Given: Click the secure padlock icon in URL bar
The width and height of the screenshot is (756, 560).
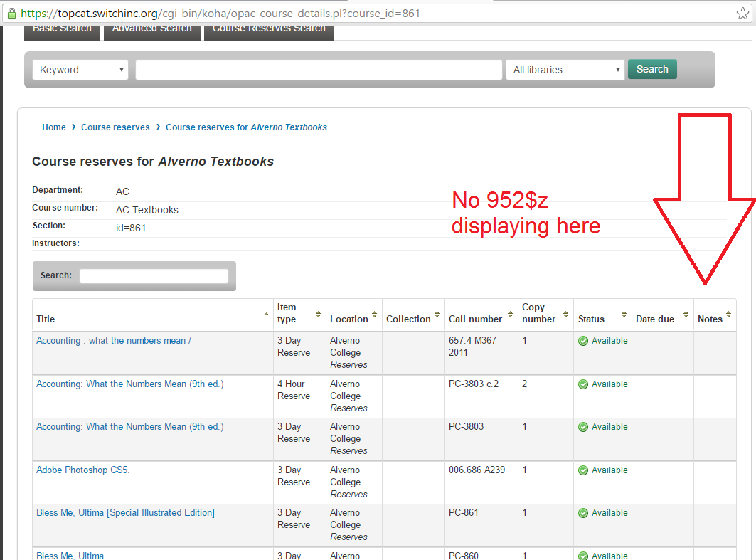Looking at the screenshot, I should pos(11,14).
